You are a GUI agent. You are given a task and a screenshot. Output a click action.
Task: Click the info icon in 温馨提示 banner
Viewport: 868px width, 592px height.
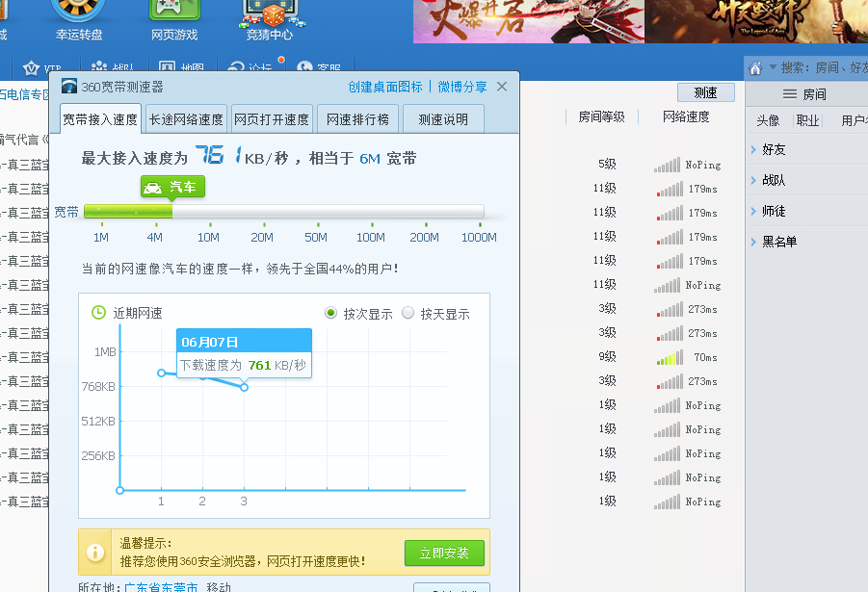tap(95, 553)
